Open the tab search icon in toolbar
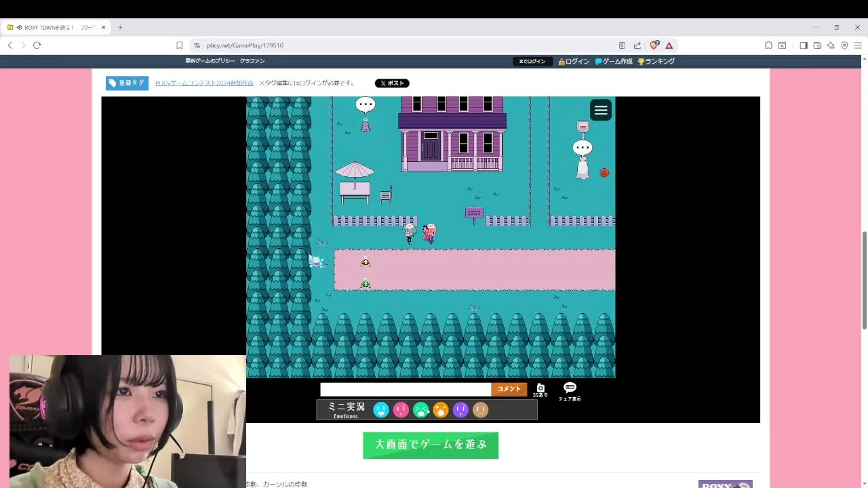 click(x=782, y=45)
